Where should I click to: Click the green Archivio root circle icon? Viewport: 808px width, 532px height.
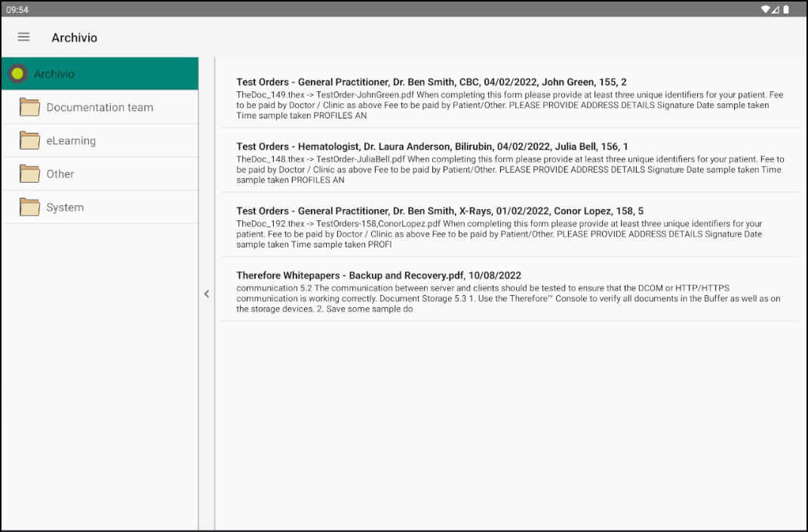click(x=18, y=74)
